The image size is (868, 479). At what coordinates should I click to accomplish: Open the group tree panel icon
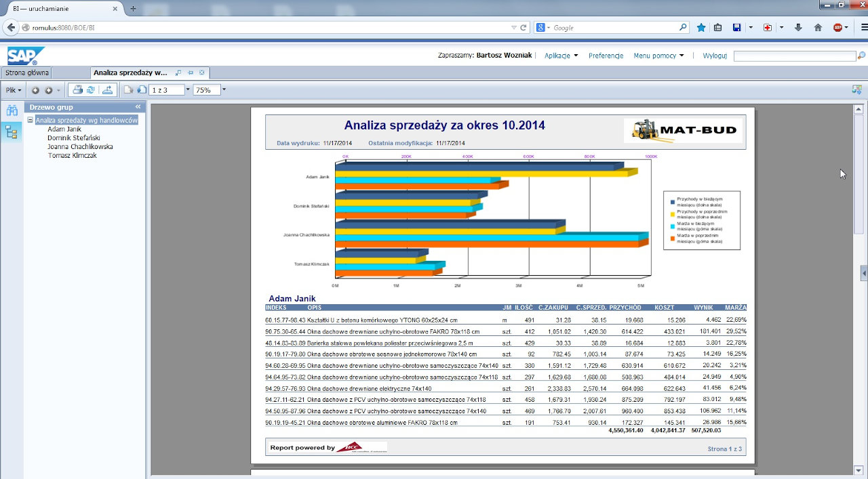(11, 131)
